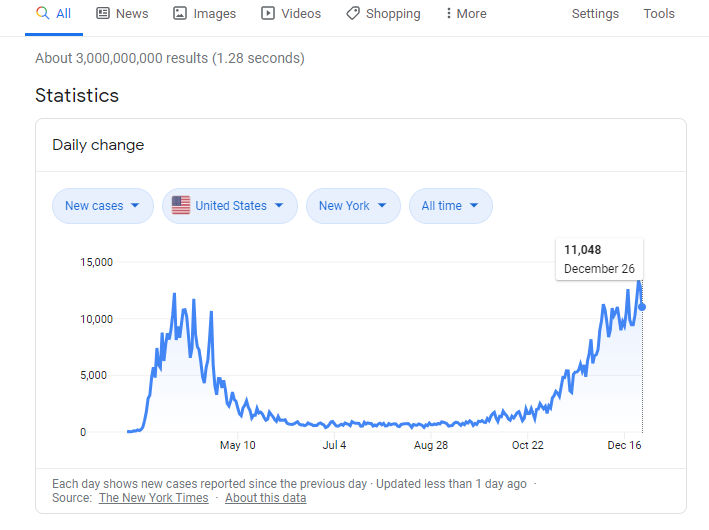This screenshot has width=709, height=530.
Task: Click the magnifier icon on the All tab
Action: 42,14
